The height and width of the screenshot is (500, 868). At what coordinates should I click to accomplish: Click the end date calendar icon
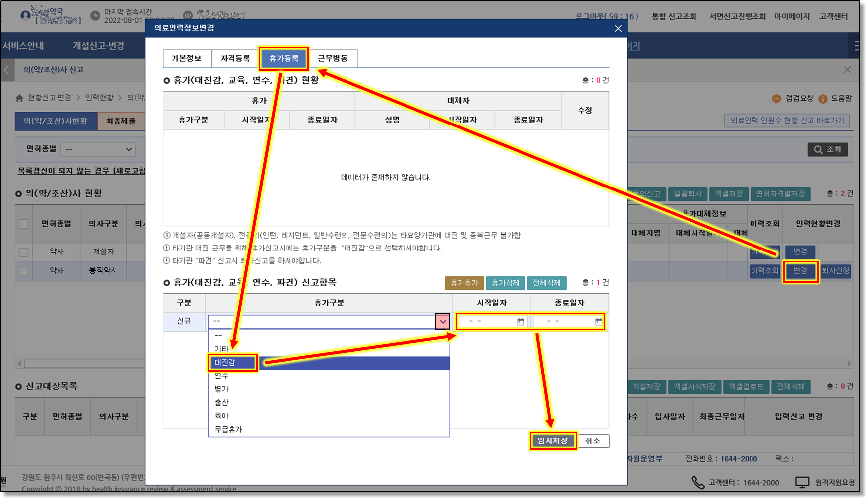[x=599, y=322]
